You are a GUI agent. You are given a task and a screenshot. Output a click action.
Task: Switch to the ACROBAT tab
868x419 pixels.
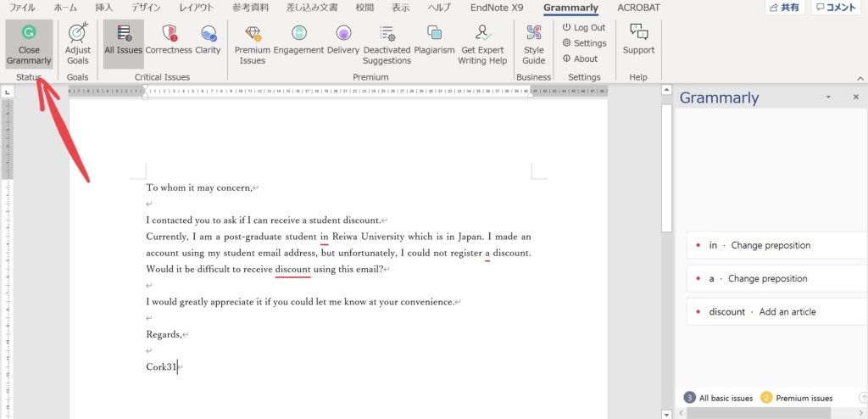tap(639, 8)
